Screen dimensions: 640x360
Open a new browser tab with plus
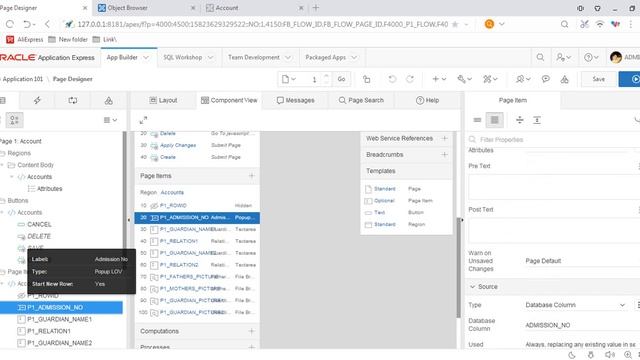316,8
